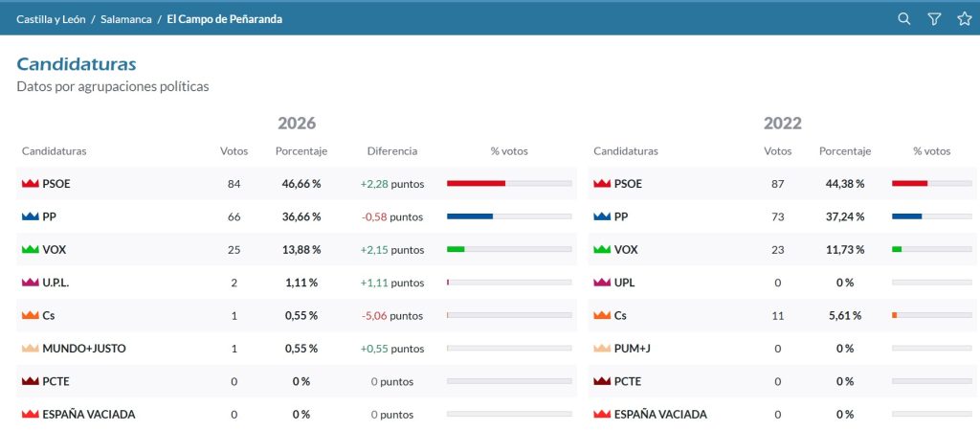Select the MUNDO+JUSTO row in 2026

(x=297, y=349)
